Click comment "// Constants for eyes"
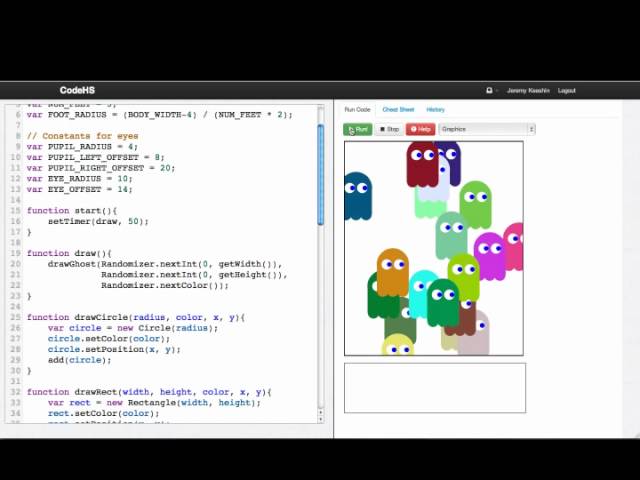640x480 pixels. [82, 136]
